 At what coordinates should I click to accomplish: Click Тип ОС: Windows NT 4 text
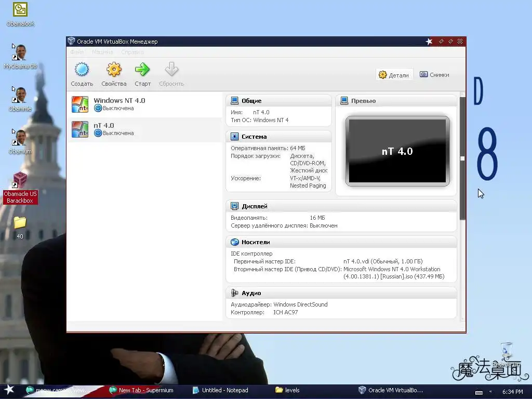click(x=260, y=120)
